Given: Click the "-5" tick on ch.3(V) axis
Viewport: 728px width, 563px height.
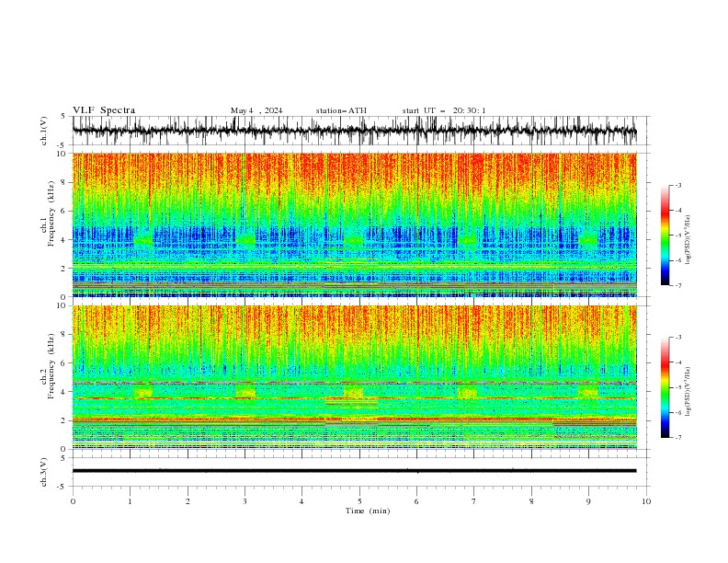Looking at the screenshot, I should [62, 487].
